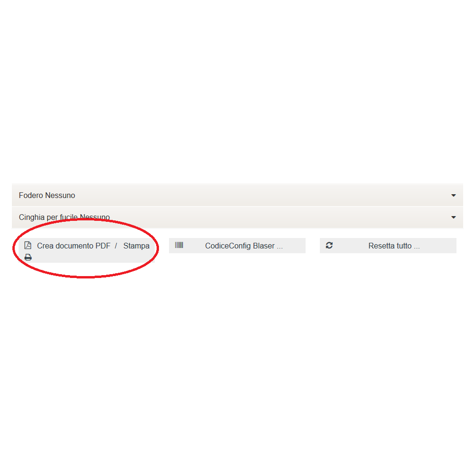Click Resetta tutto button
The image size is (476, 476).
point(388,246)
